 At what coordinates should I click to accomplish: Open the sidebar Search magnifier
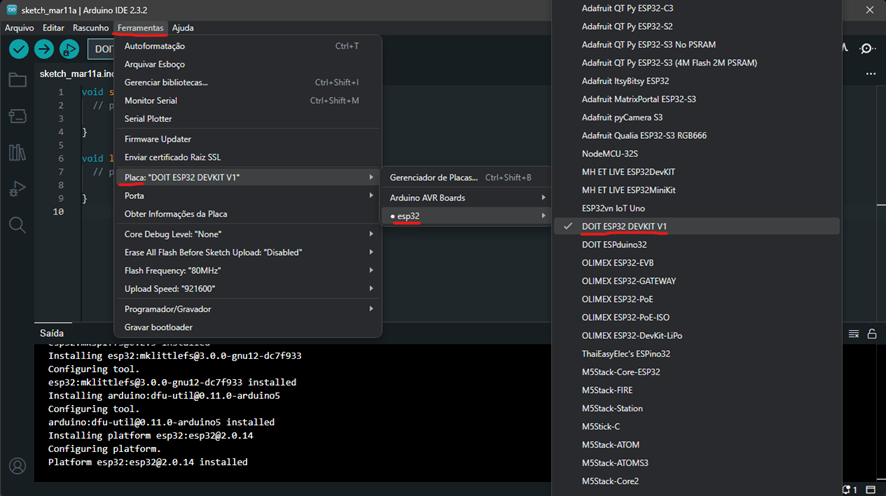click(17, 225)
